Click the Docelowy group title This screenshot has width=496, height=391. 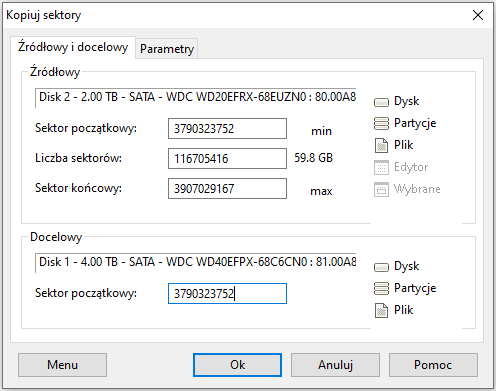tap(56, 237)
